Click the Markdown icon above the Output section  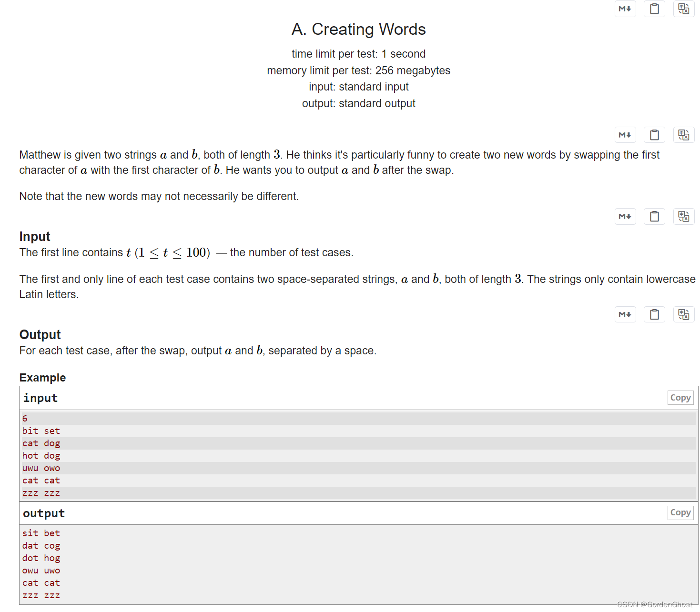click(625, 314)
